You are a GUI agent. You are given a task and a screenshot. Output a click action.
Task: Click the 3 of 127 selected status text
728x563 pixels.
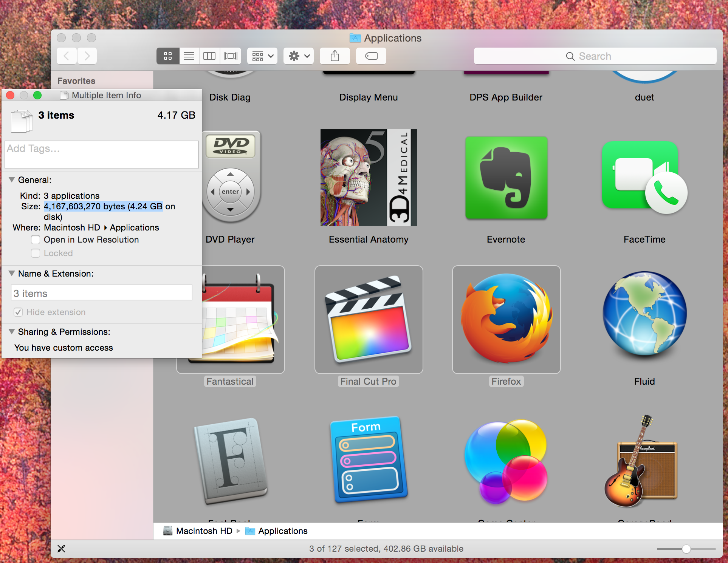tap(386, 549)
